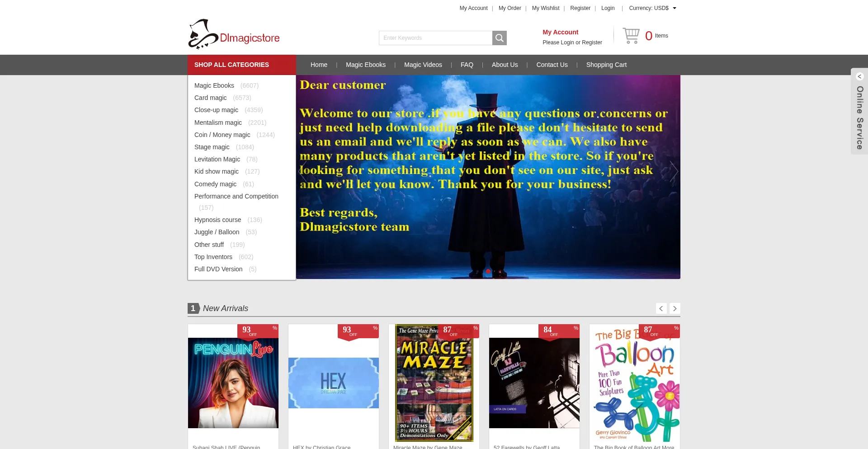The height and width of the screenshot is (449, 868).
Task: View the Miracle Maze product image
Action: tap(434, 383)
